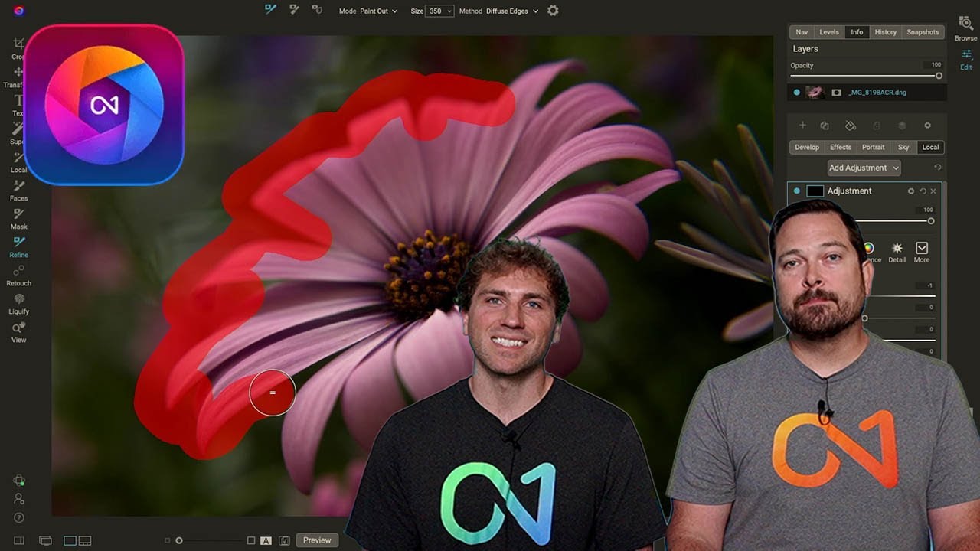This screenshot has height=551, width=980.
Task: Add a new layer with plus icon
Action: click(802, 126)
